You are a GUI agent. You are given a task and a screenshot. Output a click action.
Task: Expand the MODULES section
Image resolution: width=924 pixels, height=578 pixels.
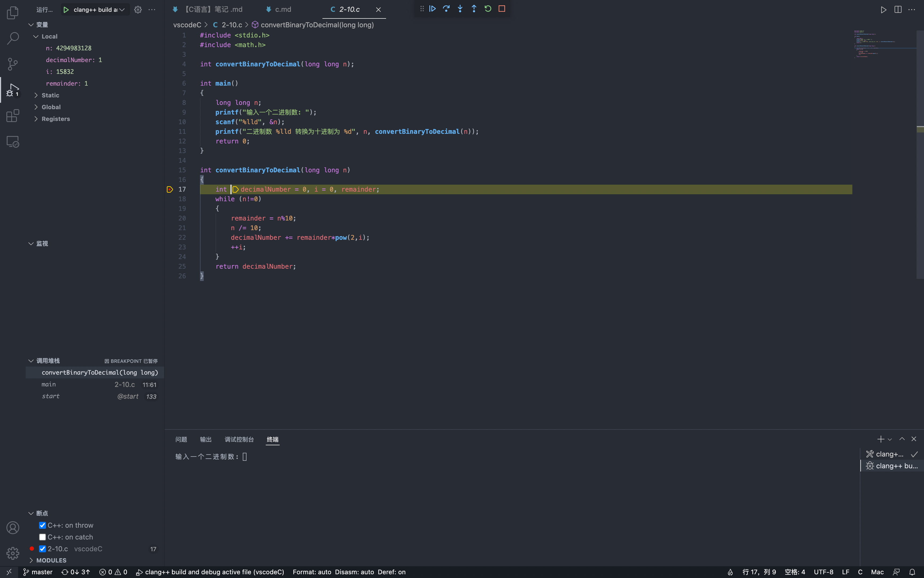tap(31, 560)
